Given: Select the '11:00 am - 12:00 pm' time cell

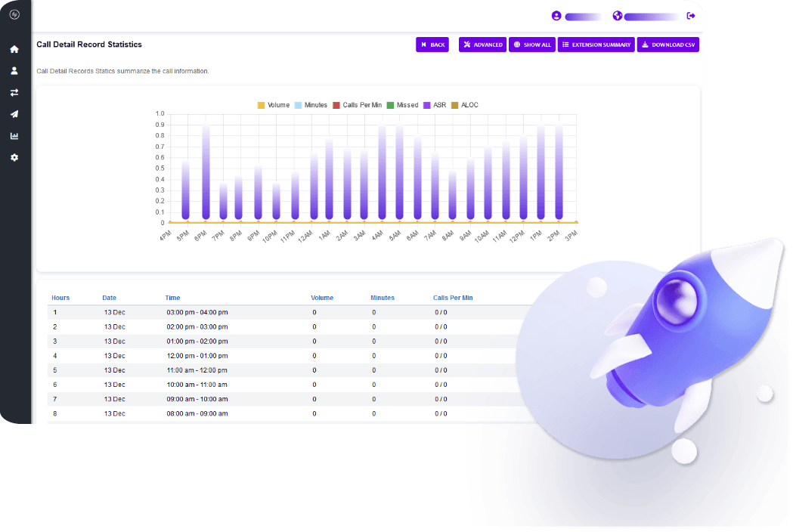Looking at the screenshot, I should click(x=197, y=370).
